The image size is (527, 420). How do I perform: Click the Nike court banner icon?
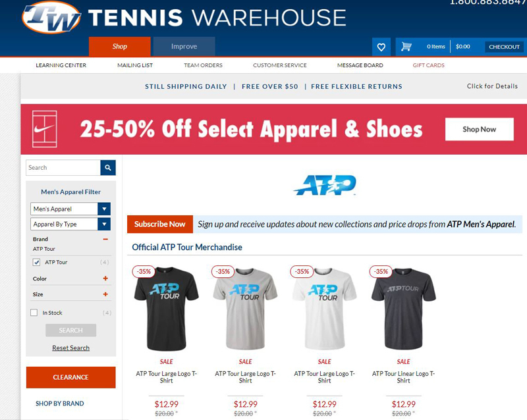[44, 129]
